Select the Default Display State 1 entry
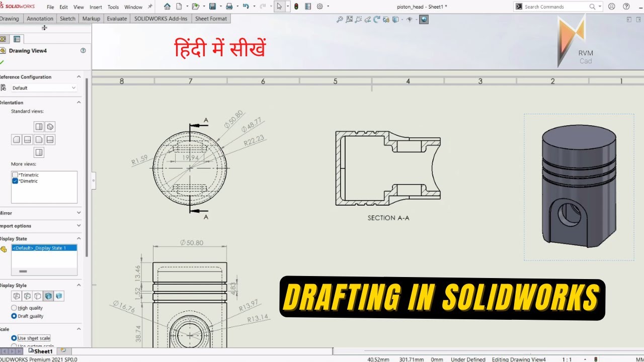Viewport: 644px width, 362px height. (x=44, y=248)
